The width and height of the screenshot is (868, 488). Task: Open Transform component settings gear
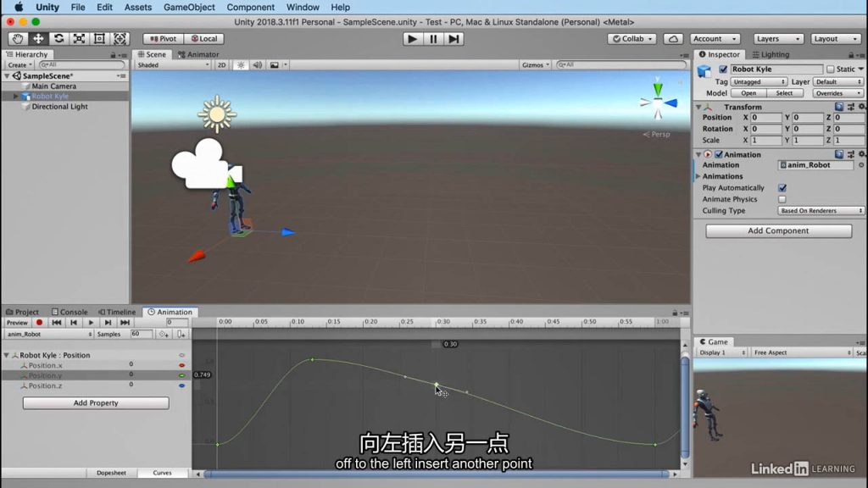pos(861,107)
